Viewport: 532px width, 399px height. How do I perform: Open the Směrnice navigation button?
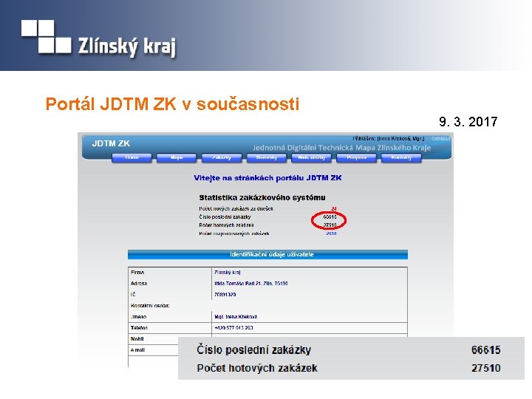pyautogui.click(x=266, y=158)
